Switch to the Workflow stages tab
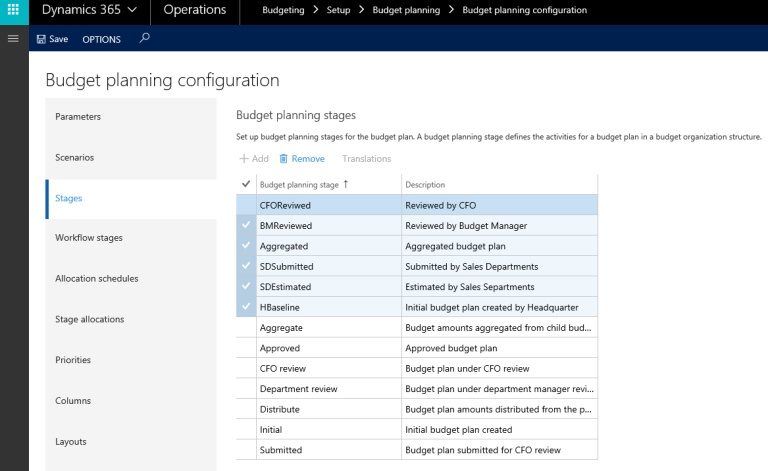Screen dimensions: 768x471 (x=88, y=238)
